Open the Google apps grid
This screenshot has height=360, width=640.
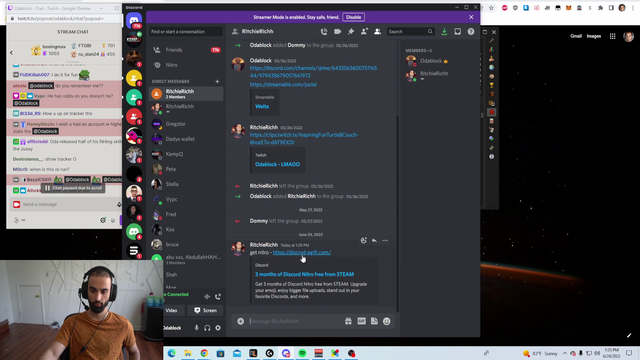pos(612,36)
